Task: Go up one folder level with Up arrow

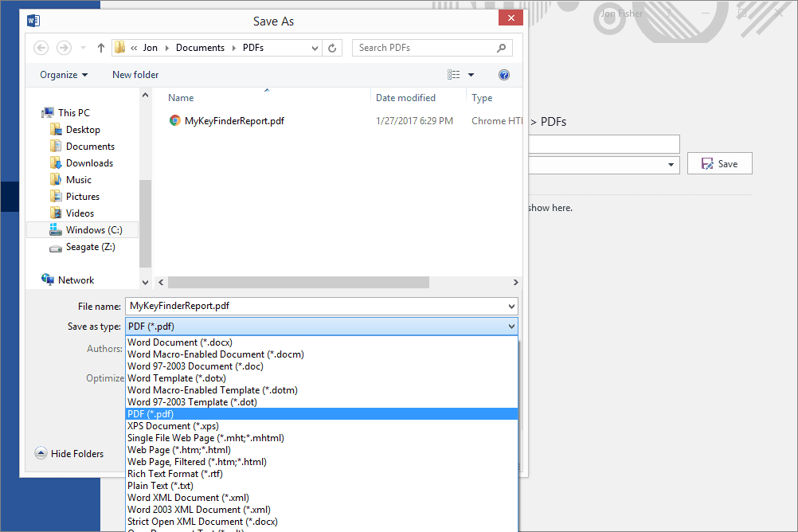Action: point(101,48)
